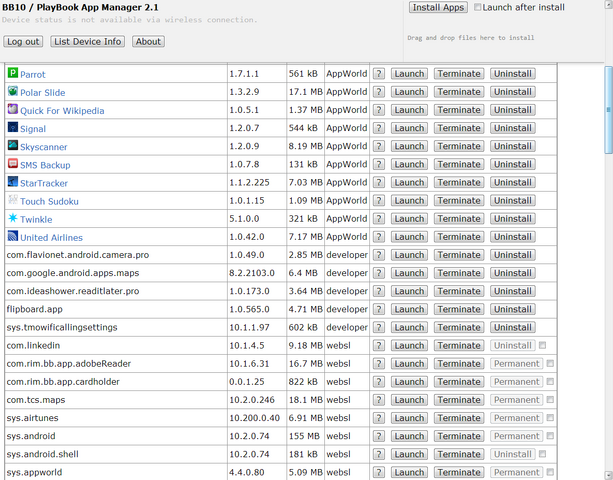The height and width of the screenshot is (480, 613).
Task: Uninstall the StarTracker app
Action: (x=513, y=183)
